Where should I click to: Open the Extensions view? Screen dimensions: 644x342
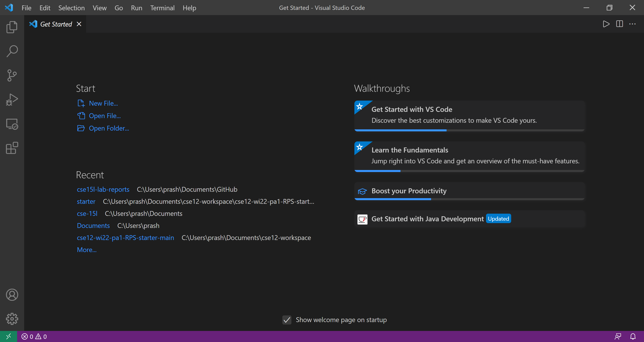[x=12, y=148]
